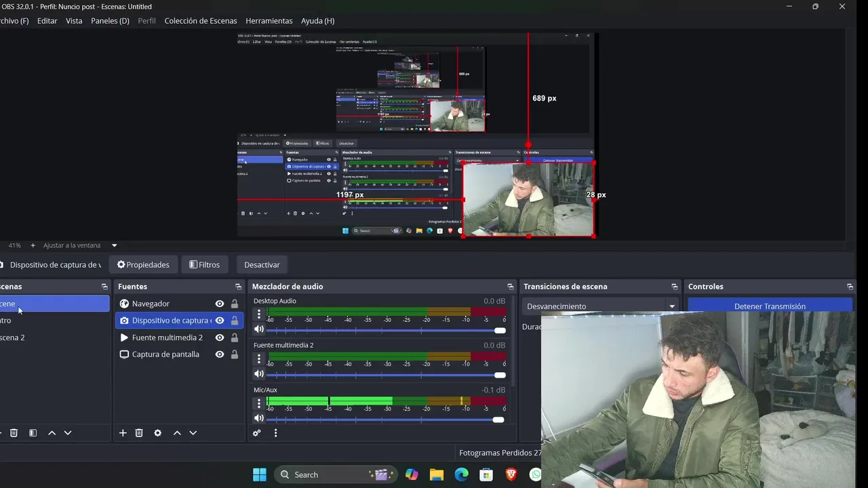This screenshot has height=488, width=868.
Task: Lock the Fuente multimedia 2 source
Action: coord(235,338)
